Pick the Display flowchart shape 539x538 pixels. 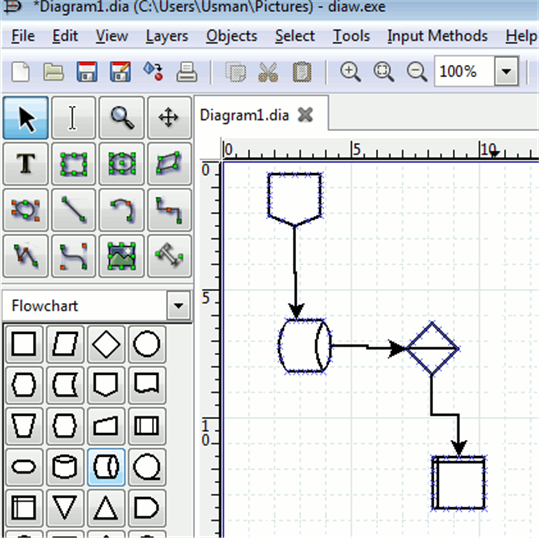point(24,385)
